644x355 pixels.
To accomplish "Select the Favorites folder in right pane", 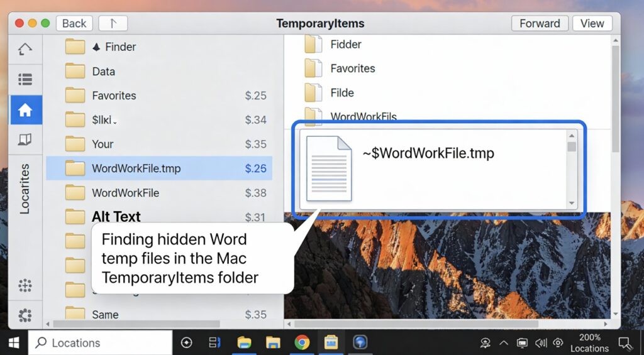I will (352, 68).
